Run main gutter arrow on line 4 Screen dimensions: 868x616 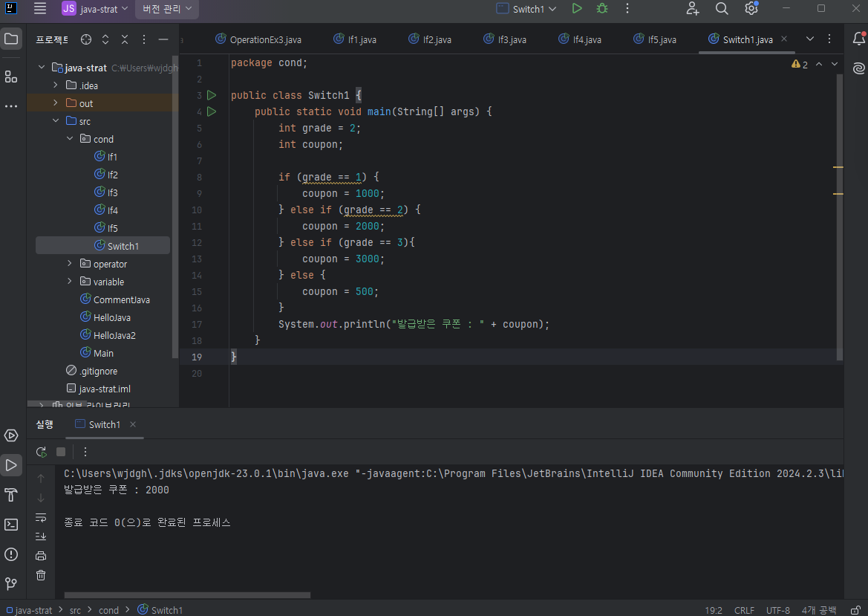click(x=212, y=111)
